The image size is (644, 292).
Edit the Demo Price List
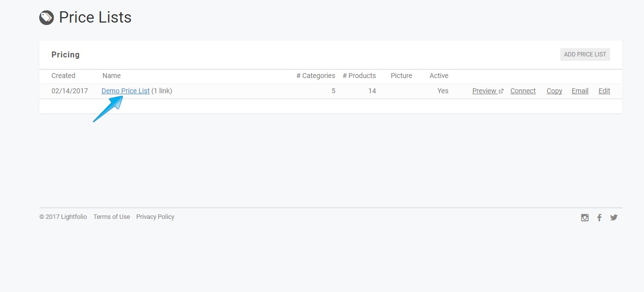tap(604, 91)
